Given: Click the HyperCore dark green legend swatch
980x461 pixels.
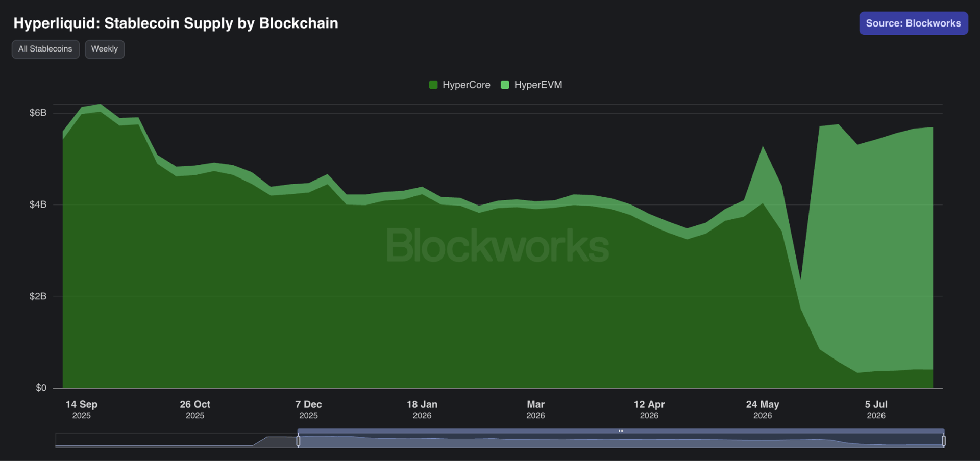Looking at the screenshot, I should click(433, 85).
